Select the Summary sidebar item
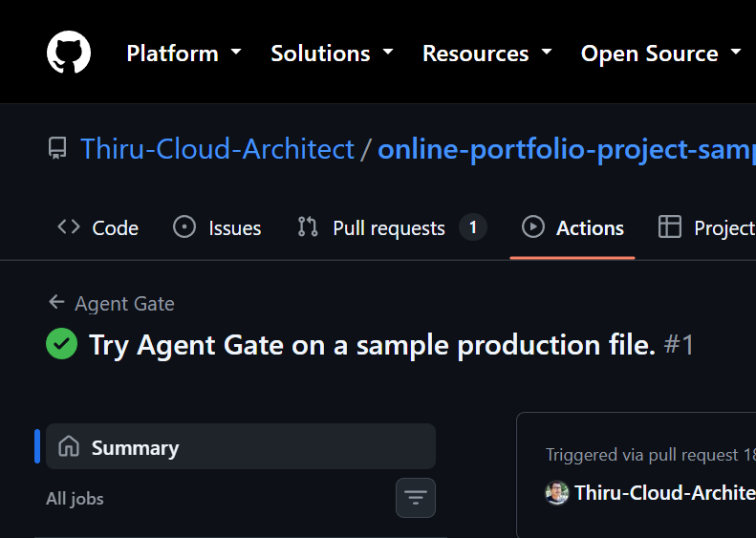 click(241, 446)
